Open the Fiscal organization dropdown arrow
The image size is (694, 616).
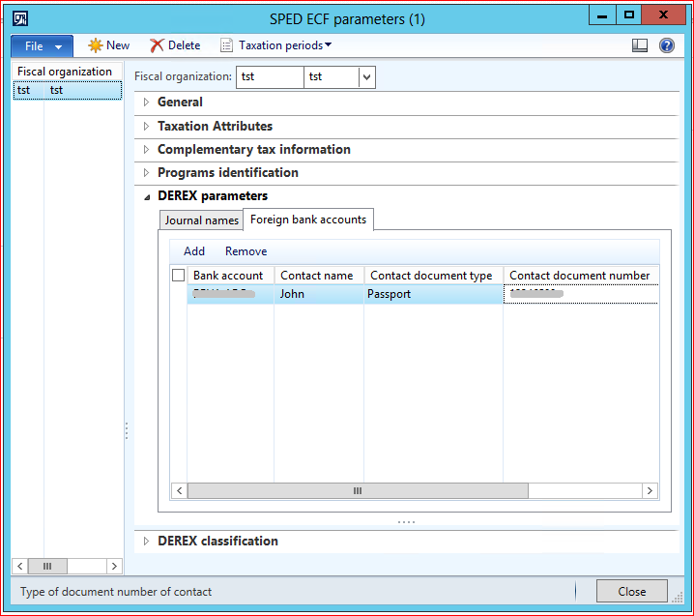[x=367, y=77]
